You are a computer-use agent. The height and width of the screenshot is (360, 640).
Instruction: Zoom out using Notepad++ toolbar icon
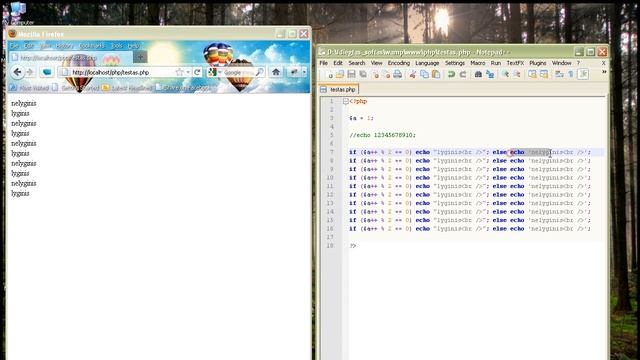coord(517,75)
